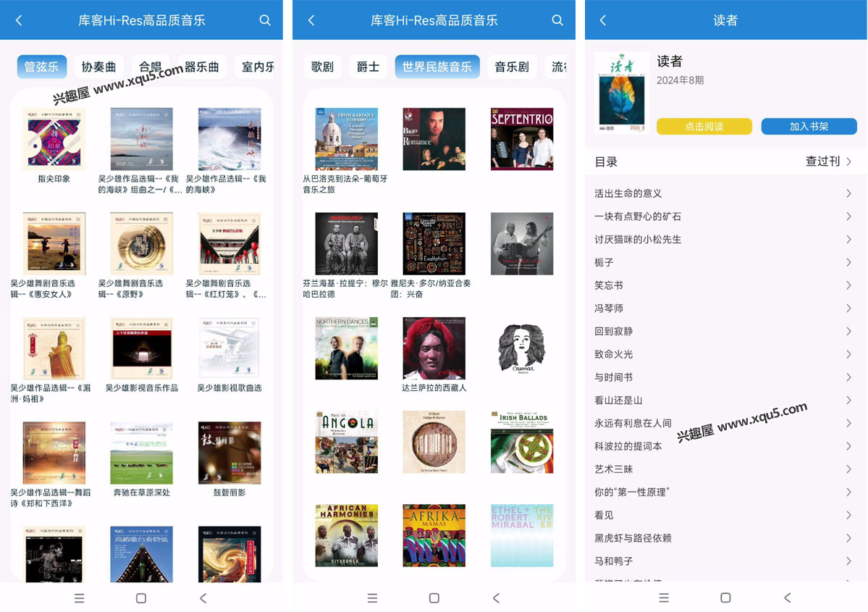Tap the back arrow in the 读者 header
This screenshot has height=612, width=868.
coord(603,20)
